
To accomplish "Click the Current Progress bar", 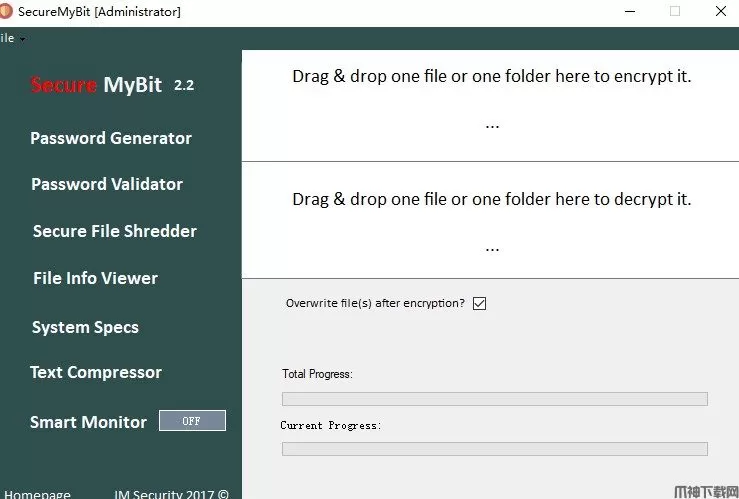I will pyautogui.click(x=494, y=449).
